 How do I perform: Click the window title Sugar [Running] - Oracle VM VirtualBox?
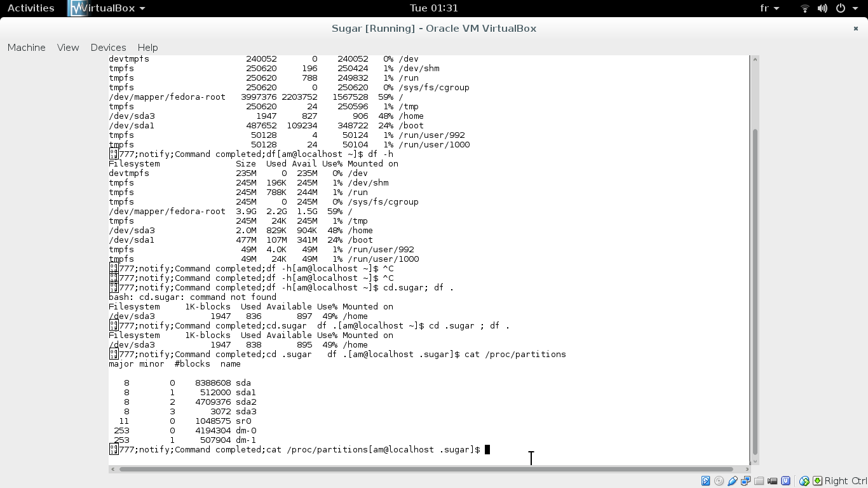pyautogui.click(x=434, y=29)
